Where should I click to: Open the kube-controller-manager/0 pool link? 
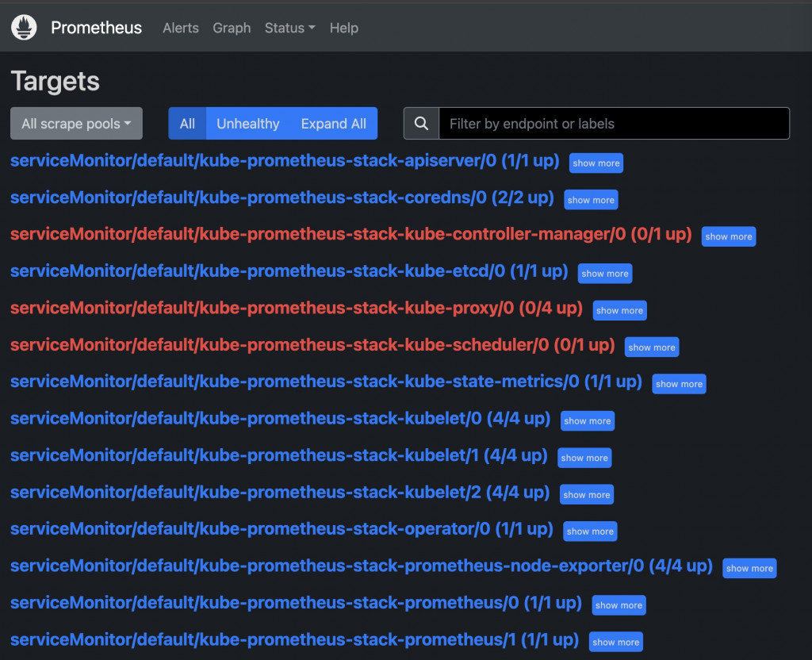coord(351,234)
